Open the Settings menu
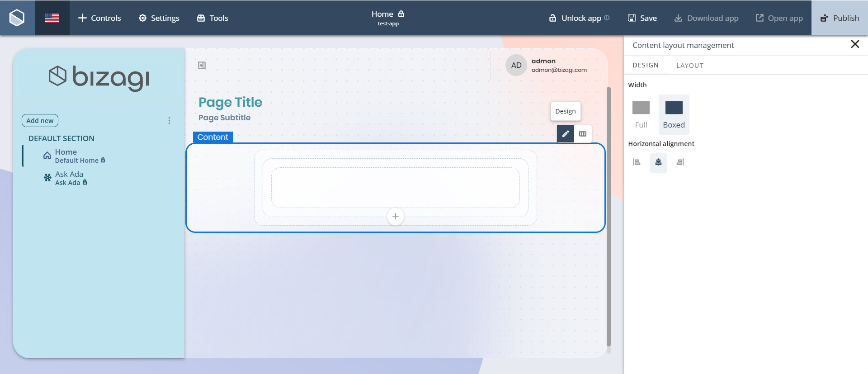 [x=159, y=18]
